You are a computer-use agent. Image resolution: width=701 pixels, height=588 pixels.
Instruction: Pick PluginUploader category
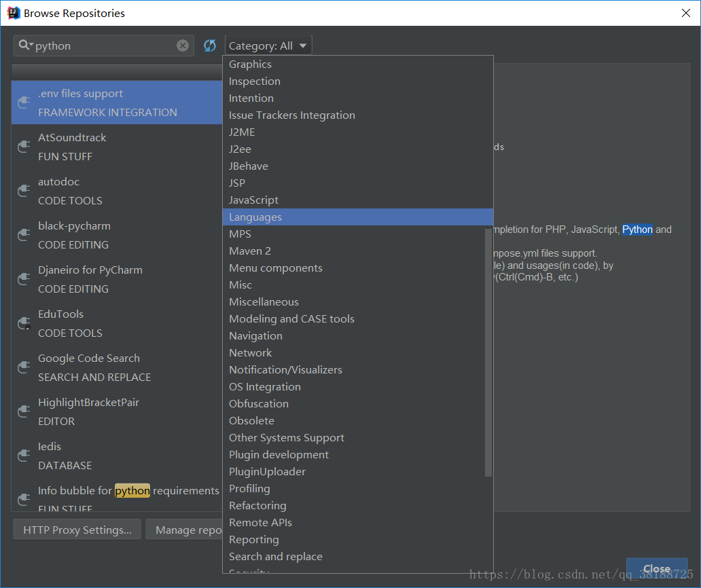coord(354,472)
